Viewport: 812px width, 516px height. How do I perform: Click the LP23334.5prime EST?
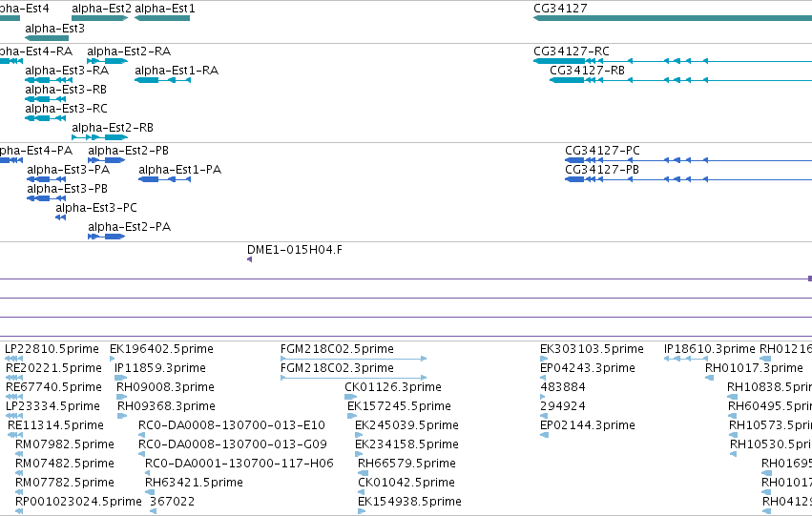coord(14,416)
